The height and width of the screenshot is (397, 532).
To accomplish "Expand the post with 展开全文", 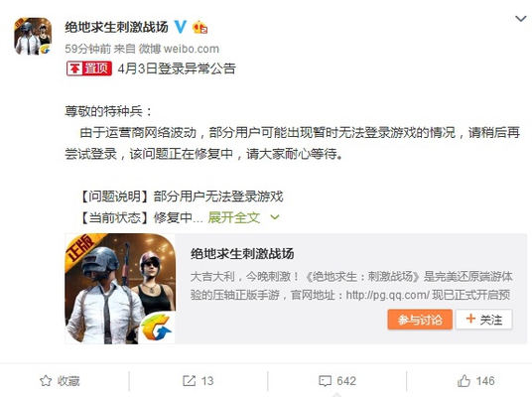I will (234, 217).
